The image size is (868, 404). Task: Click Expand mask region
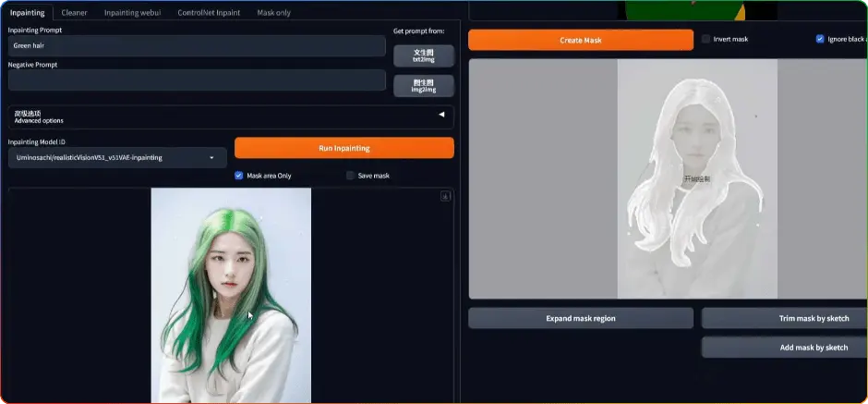point(580,319)
